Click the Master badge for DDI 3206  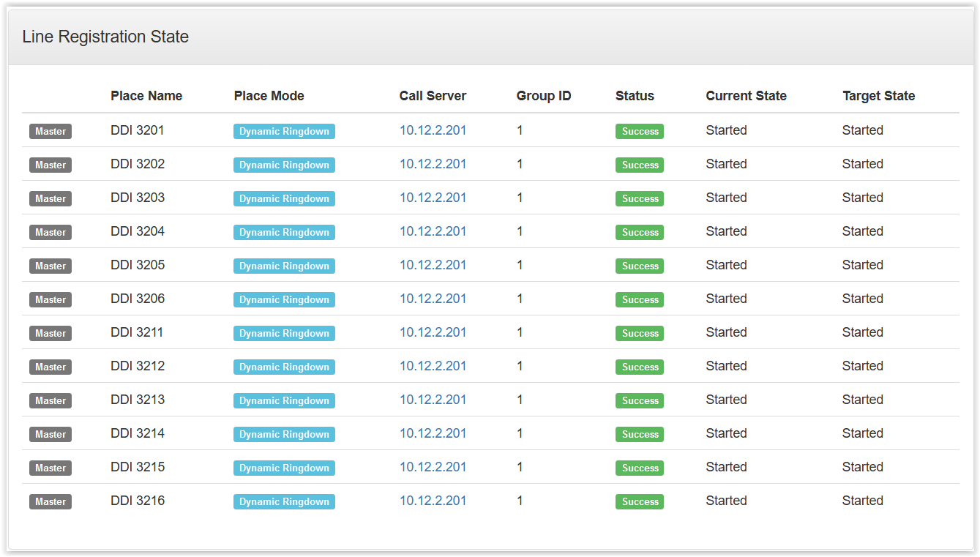pos(51,300)
